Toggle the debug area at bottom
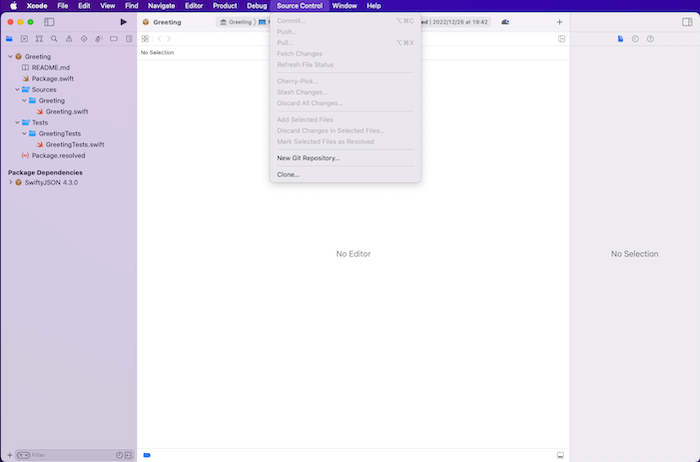This screenshot has height=462, width=700. pyautogui.click(x=560, y=455)
